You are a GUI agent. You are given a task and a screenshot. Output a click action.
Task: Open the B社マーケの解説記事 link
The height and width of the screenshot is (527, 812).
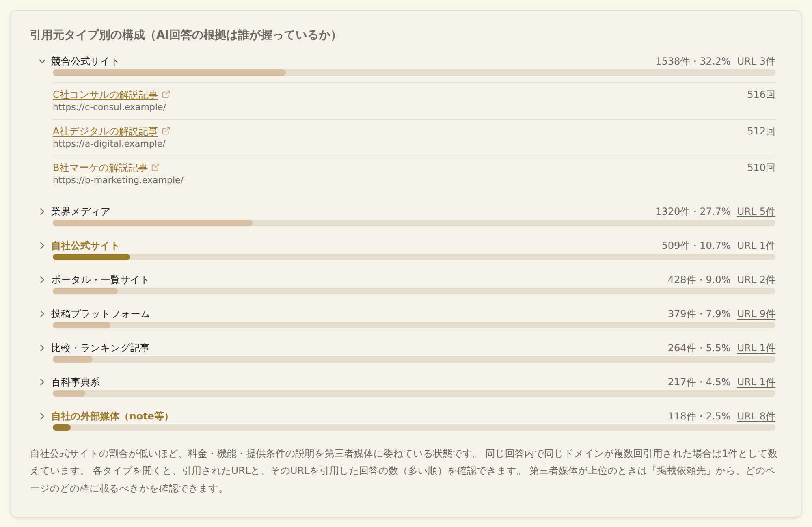(x=100, y=168)
